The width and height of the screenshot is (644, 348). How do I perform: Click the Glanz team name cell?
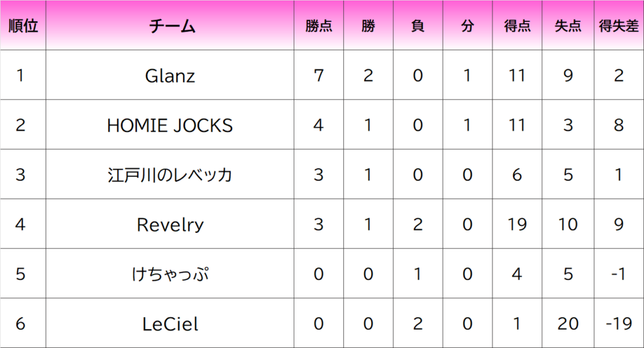tap(170, 75)
